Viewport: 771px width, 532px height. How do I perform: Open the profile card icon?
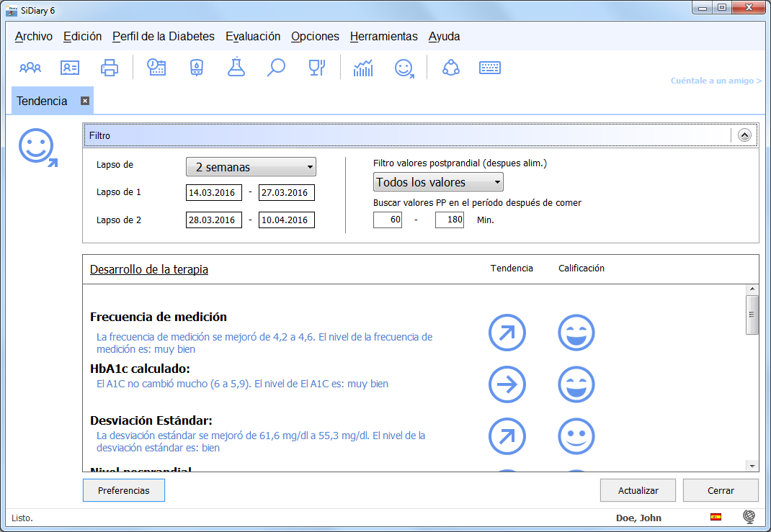point(70,68)
